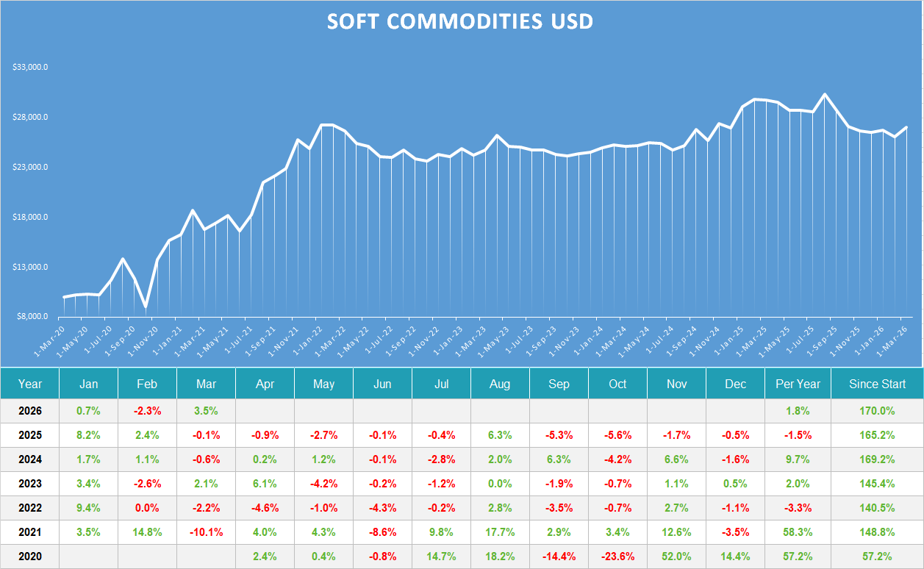Image resolution: width=924 pixels, height=569 pixels.
Task: Select the Year column header
Action: pyautogui.click(x=30, y=384)
